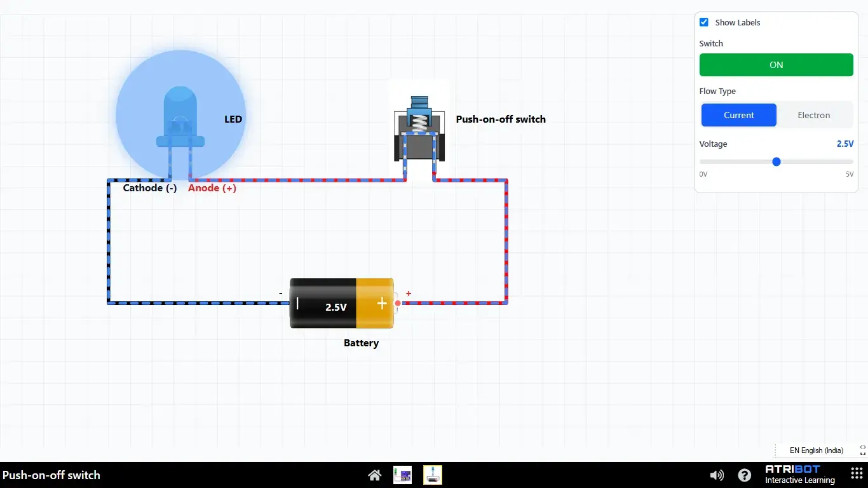Uncheck the Show Labels checkbox
868x488 pixels.
704,22
